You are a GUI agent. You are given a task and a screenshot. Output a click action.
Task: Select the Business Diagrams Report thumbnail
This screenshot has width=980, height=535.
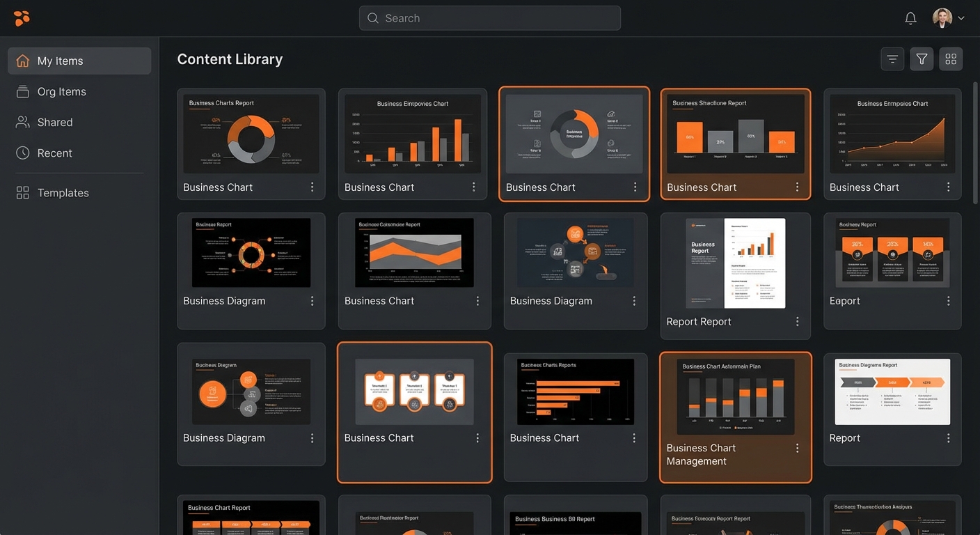click(x=892, y=391)
